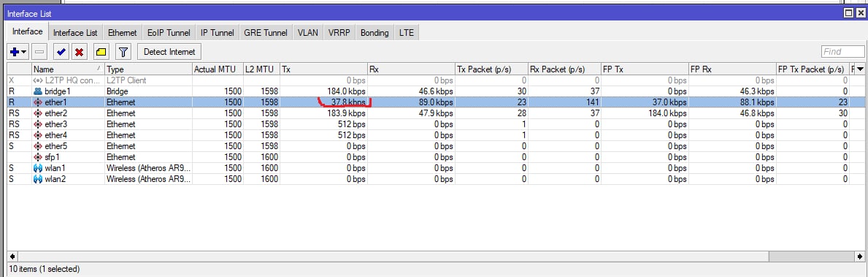The width and height of the screenshot is (868, 277).
Task: Open the EoIP Tunnel tab
Action: 169,33
